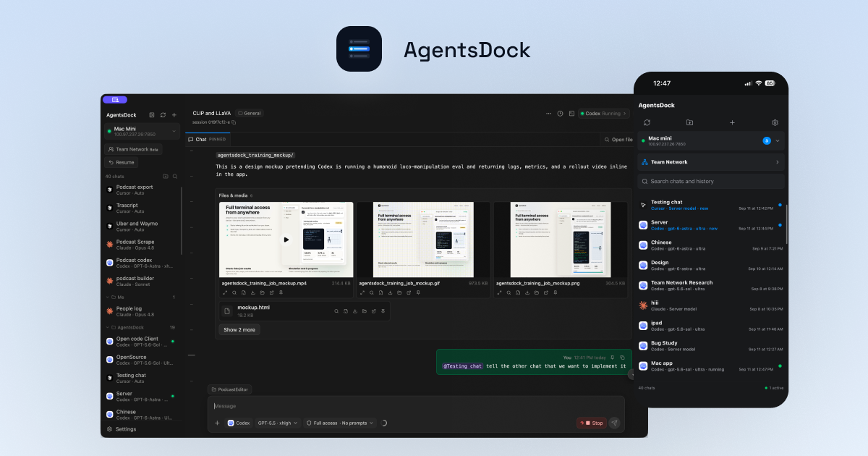This screenshot has height=456, width=868.
Task: Open mockup.png file externally
Action: pos(546,292)
